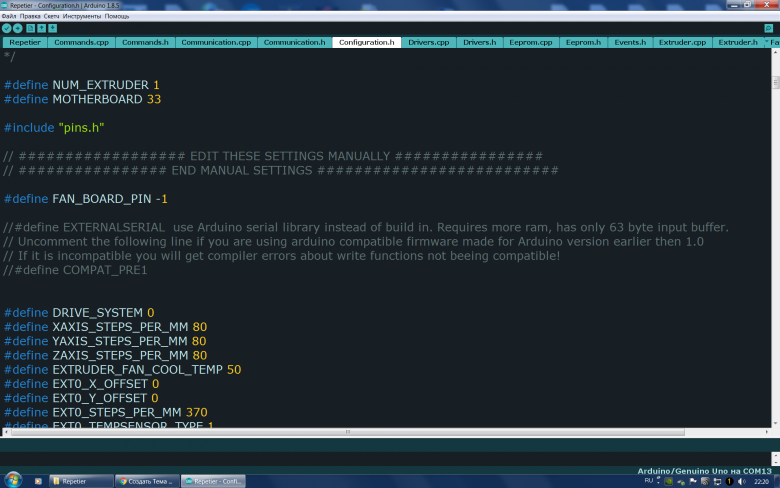Image resolution: width=780 pixels, height=488 pixels.
Task: Open the Serial Monitor magnifier icon
Action: 771,28
